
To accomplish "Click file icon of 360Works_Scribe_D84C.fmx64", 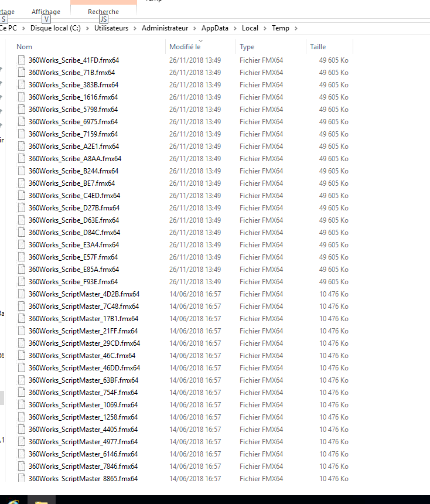I will click(22, 233).
